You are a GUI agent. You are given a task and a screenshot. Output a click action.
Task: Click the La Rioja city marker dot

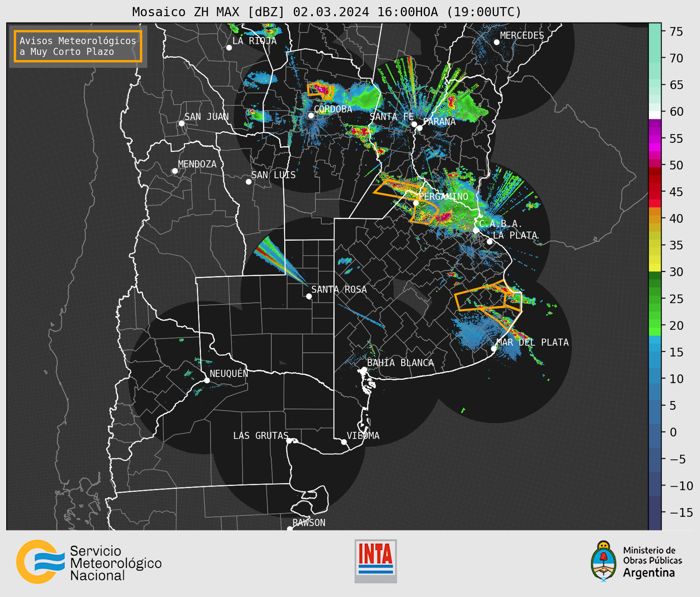(229, 48)
